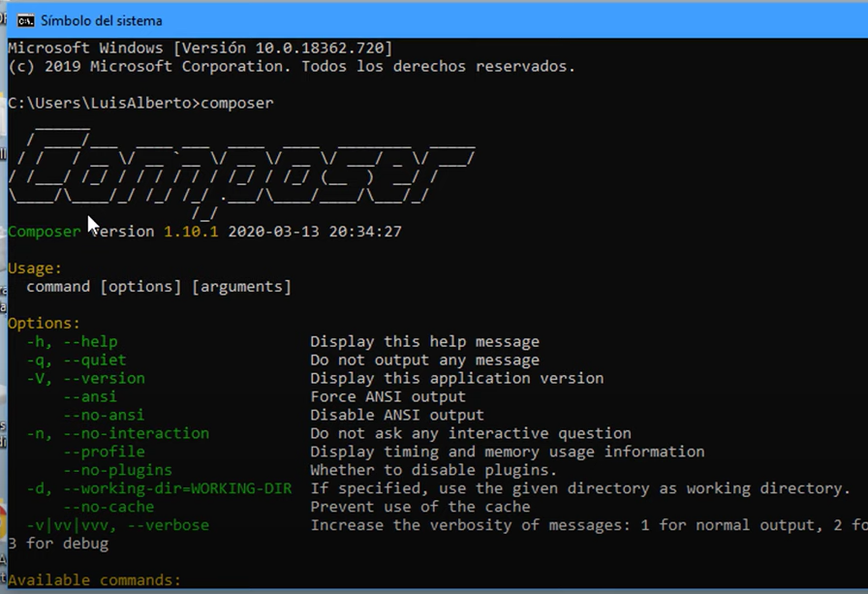Click the '--ansi' option
This screenshot has height=594, width=868.
tap(90, 396)
